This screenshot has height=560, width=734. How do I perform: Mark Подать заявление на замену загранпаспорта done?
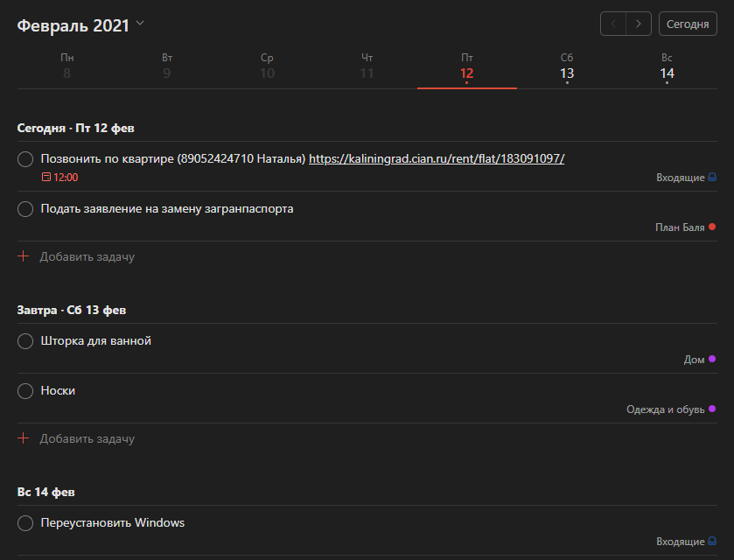[x=25, y=209]
